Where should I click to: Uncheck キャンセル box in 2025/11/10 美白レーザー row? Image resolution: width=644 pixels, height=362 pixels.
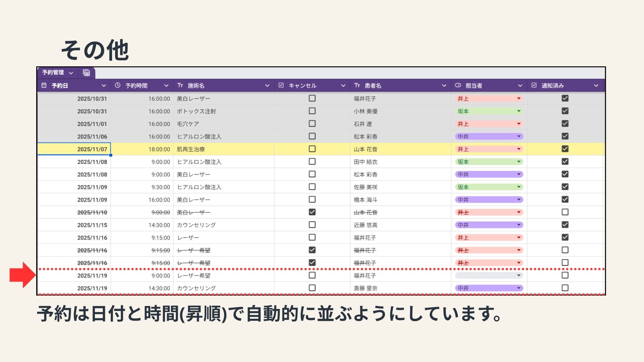(312, 212)
